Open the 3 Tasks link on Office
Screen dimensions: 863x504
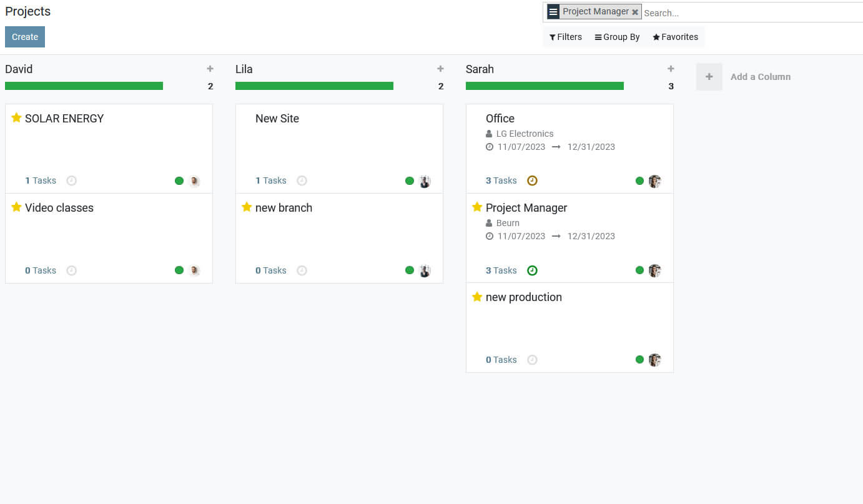(x=501, y=180)
